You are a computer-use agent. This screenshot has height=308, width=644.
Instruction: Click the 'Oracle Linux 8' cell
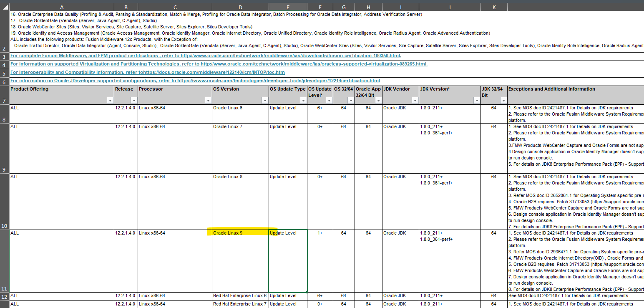(240, 201)
